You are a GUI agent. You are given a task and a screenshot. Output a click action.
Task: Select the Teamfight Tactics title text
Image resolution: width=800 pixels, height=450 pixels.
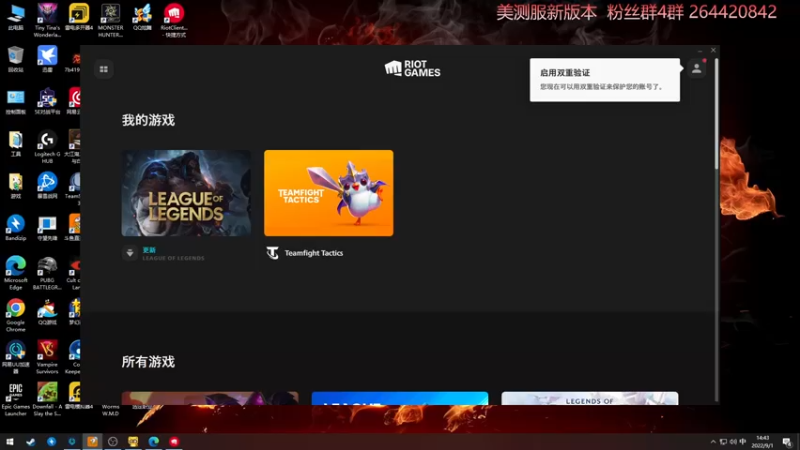(314, 253)
